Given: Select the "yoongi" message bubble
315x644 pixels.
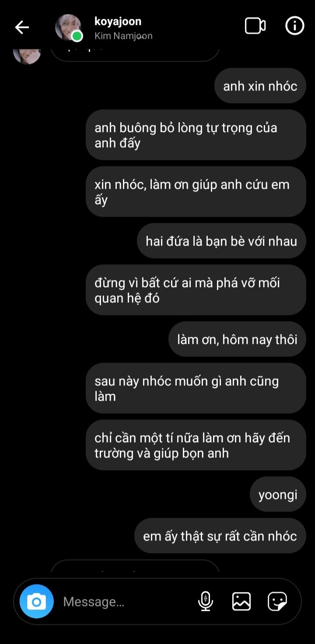Looking at the screenshot, I should click(x=278, y=494).
